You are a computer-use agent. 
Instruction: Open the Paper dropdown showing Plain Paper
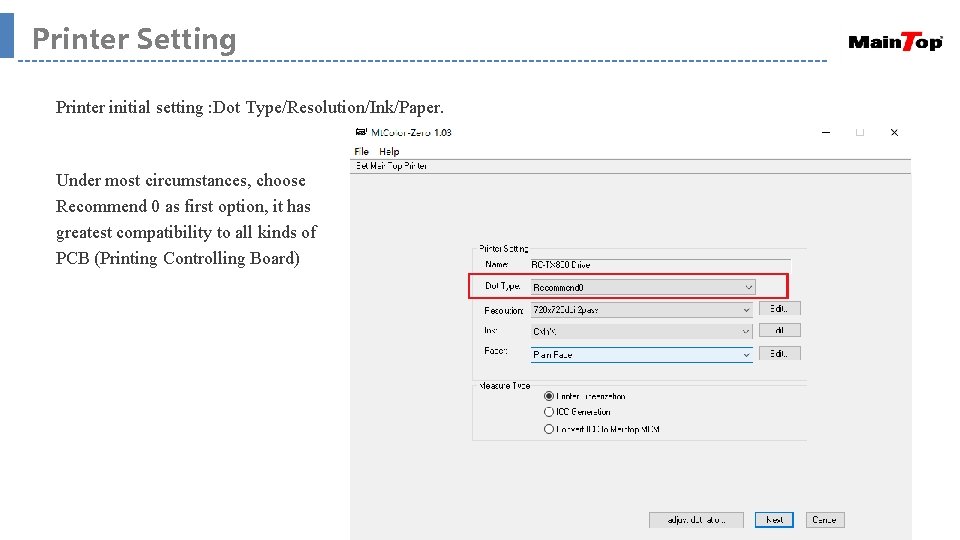coord(641,354)
